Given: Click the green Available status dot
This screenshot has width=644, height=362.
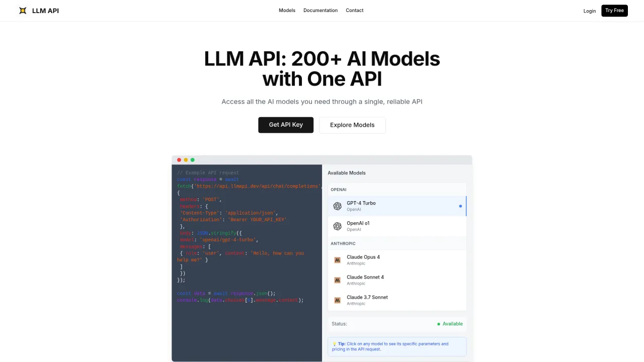Looking at the screenshot, I should [x=439, y=324].
